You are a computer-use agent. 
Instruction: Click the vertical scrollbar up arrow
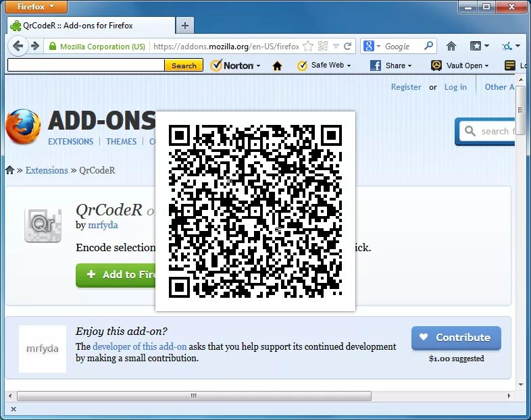(x=521, y=80)
